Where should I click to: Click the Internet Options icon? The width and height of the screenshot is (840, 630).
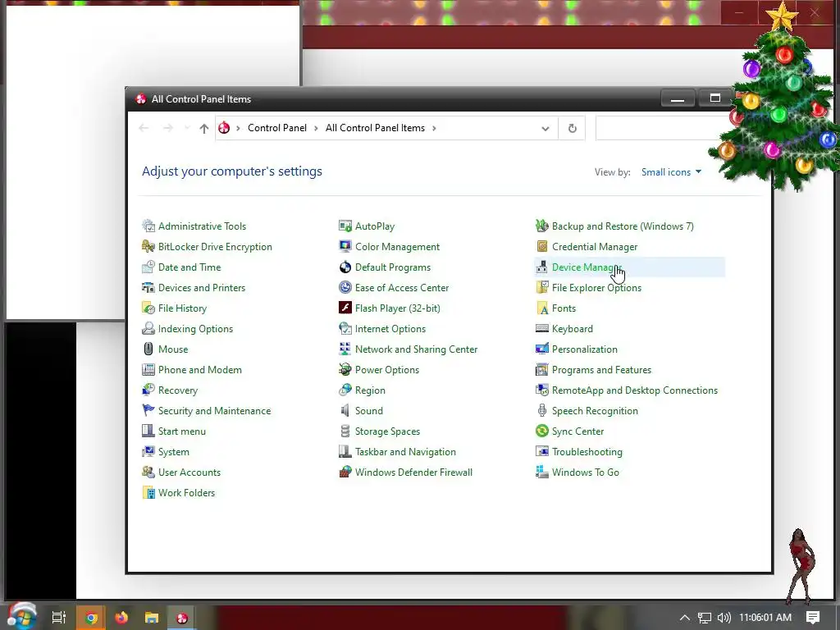coord(345,328)
